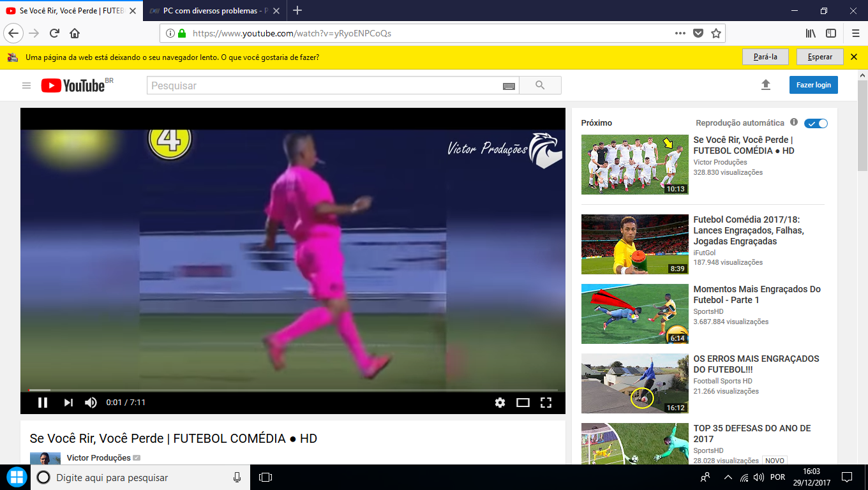Expand the page actions three-dot menu

pyautogui.click(x=680, y=33)
